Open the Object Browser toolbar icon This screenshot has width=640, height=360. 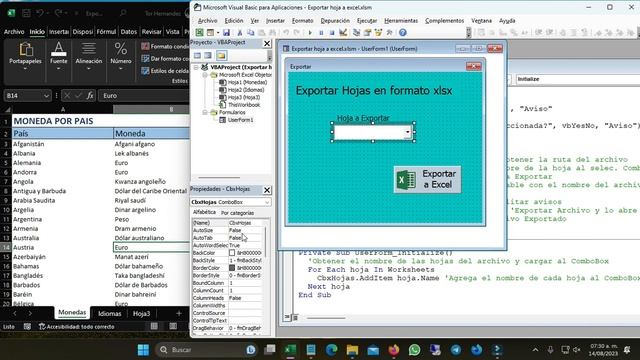[x=378, y=33]
